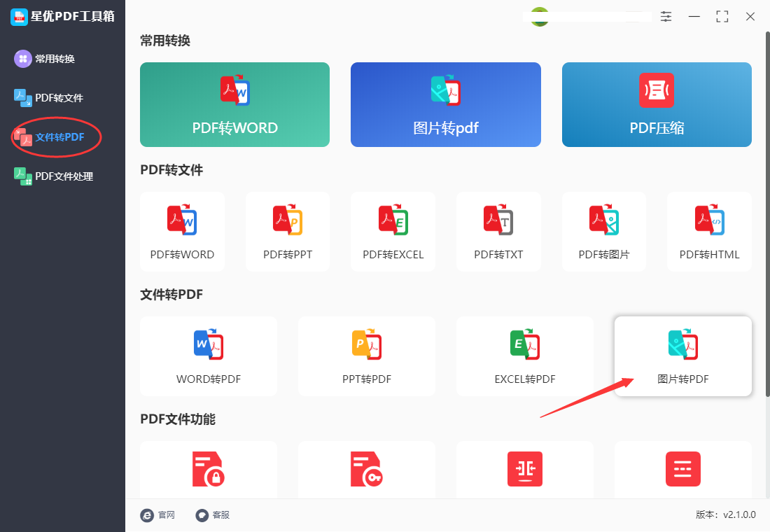Click the image-to-pdf icon in 图片转pdf card
The width and height of the screenshot is (770, 532).
pyautogui.click(x=445, y=90)
